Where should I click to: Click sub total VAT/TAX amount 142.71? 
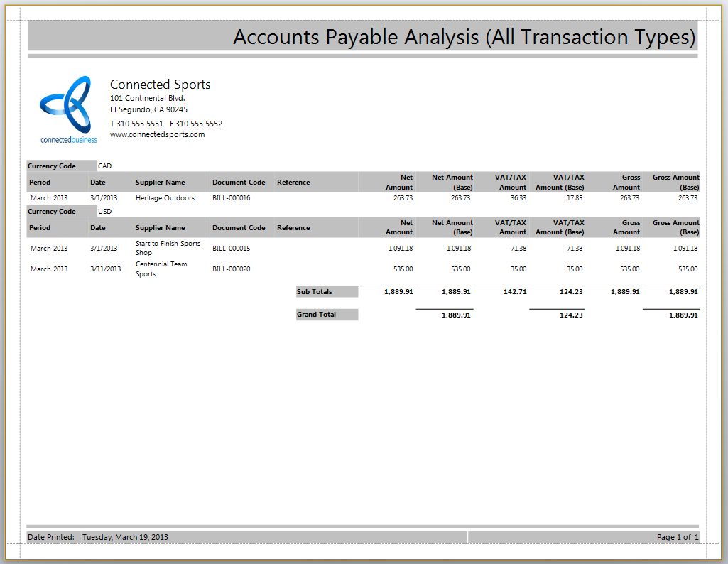(516, 291)
